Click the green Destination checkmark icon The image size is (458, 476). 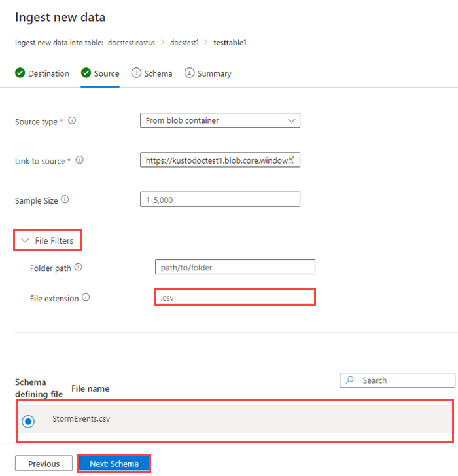point(20,73)
